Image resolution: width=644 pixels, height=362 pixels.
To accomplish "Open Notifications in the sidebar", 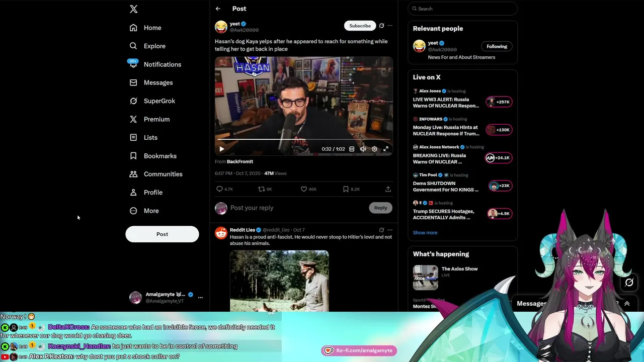I will [155, 64].
